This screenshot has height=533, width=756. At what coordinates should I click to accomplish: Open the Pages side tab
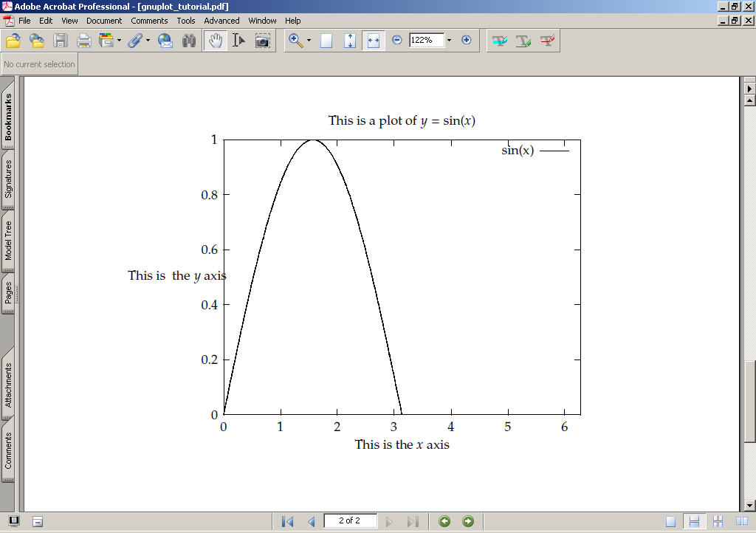(7, 293)
